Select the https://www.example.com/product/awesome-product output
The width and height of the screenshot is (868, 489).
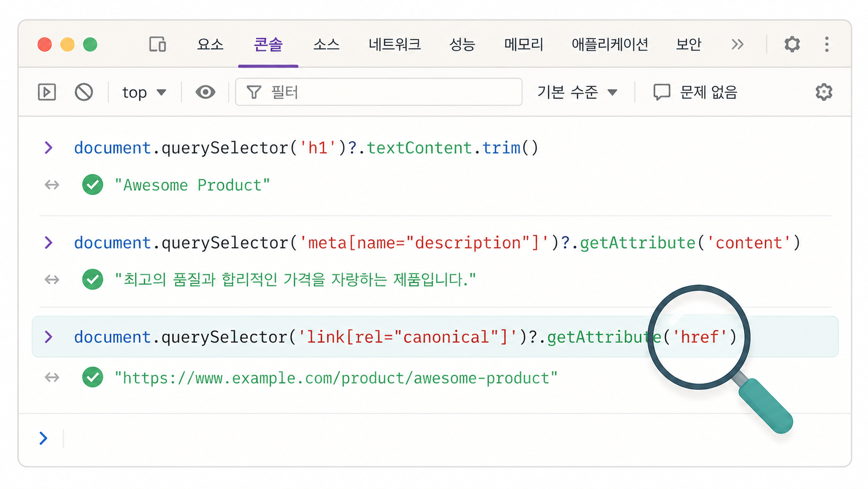coord(336,378)
